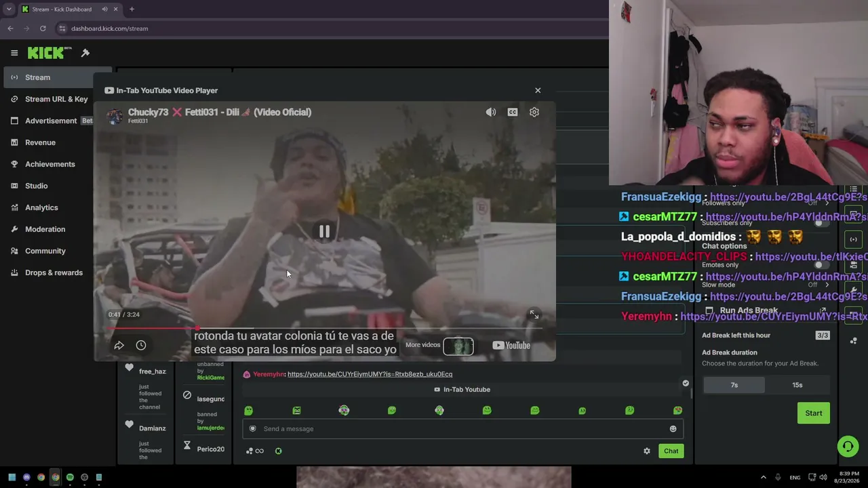Open the More videos thumbnail
Screen dimensions: 868x488
tap(458, 346)
